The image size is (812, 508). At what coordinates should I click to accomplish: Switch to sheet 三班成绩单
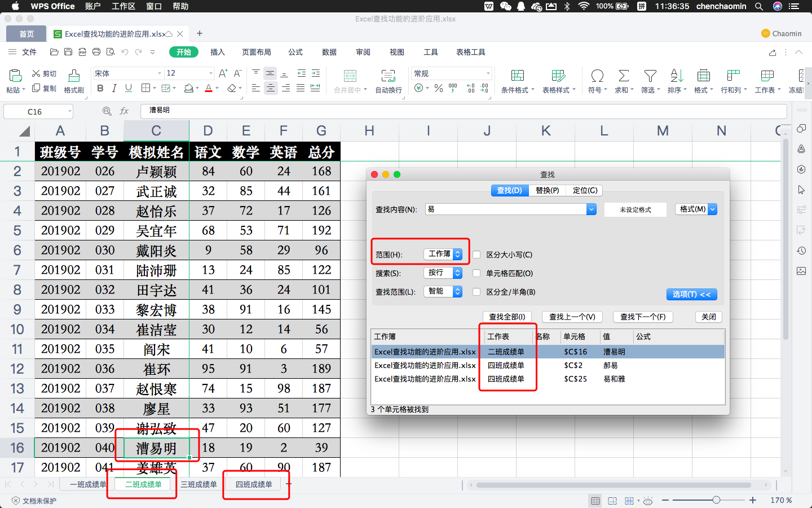(x=198, y=484)
